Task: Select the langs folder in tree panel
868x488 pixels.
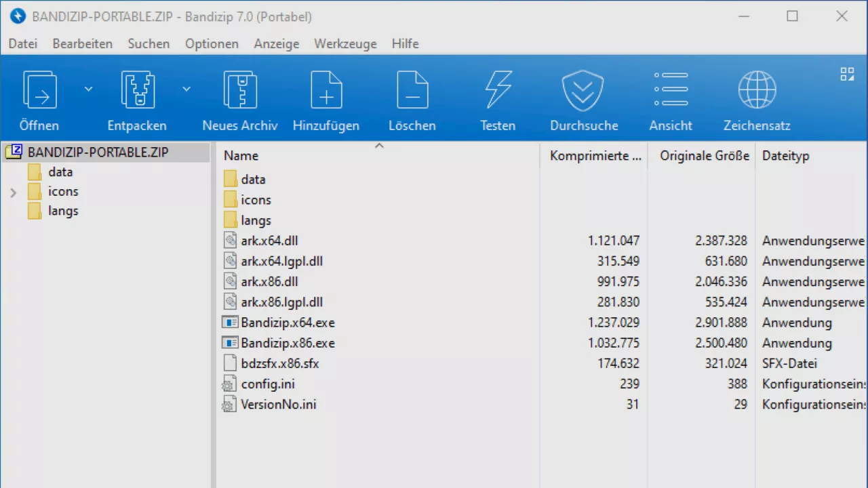Action: pos(63,211)
